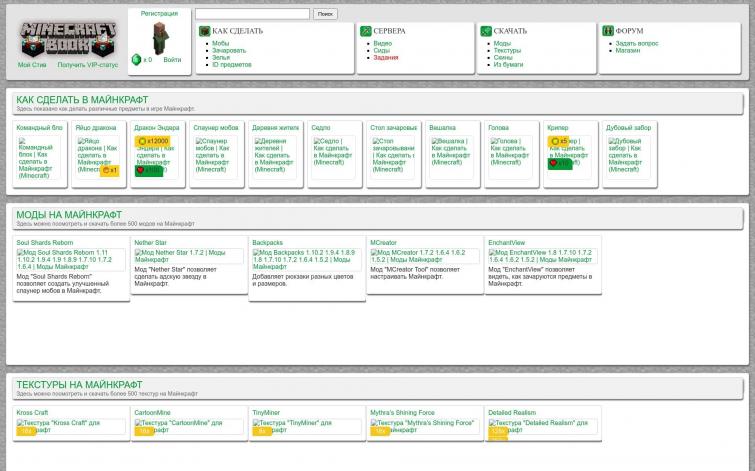Open the Мобы link
Image resolution: width=755 pixels, height=471 pixels.
coord(221,43)
